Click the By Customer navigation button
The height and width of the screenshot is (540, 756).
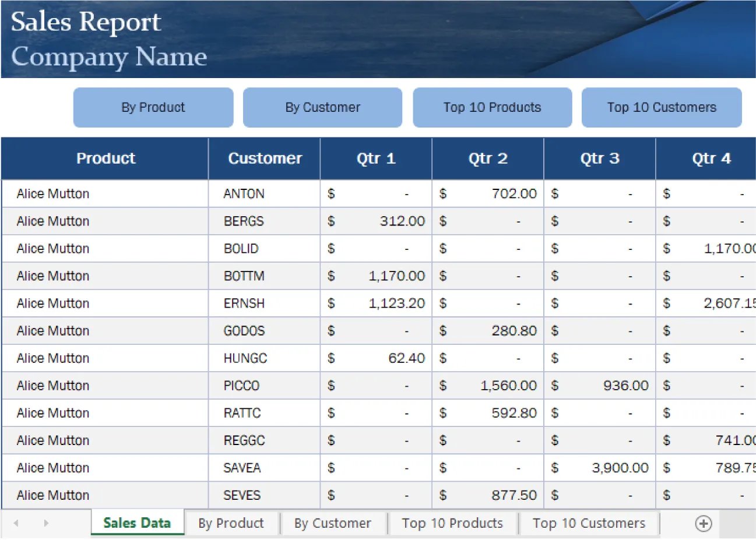click(x=322, y=107)
